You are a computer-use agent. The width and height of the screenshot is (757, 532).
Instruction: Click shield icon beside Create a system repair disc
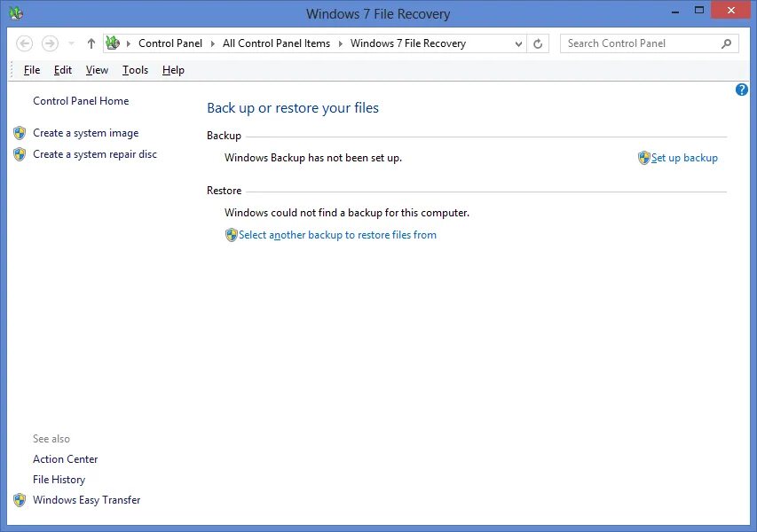pyautogui.click(x=20, y=154)
